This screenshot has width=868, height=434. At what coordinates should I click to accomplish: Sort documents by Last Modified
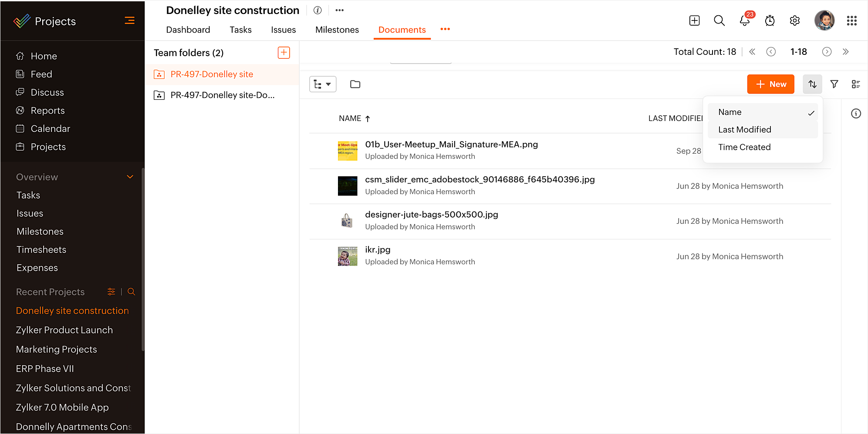pyautogui.click(x=763, y=129)
